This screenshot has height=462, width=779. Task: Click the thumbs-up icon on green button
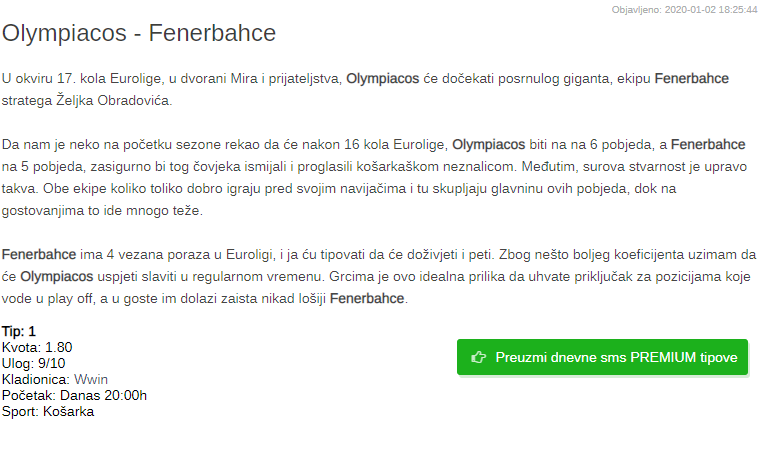pos(478,357)
